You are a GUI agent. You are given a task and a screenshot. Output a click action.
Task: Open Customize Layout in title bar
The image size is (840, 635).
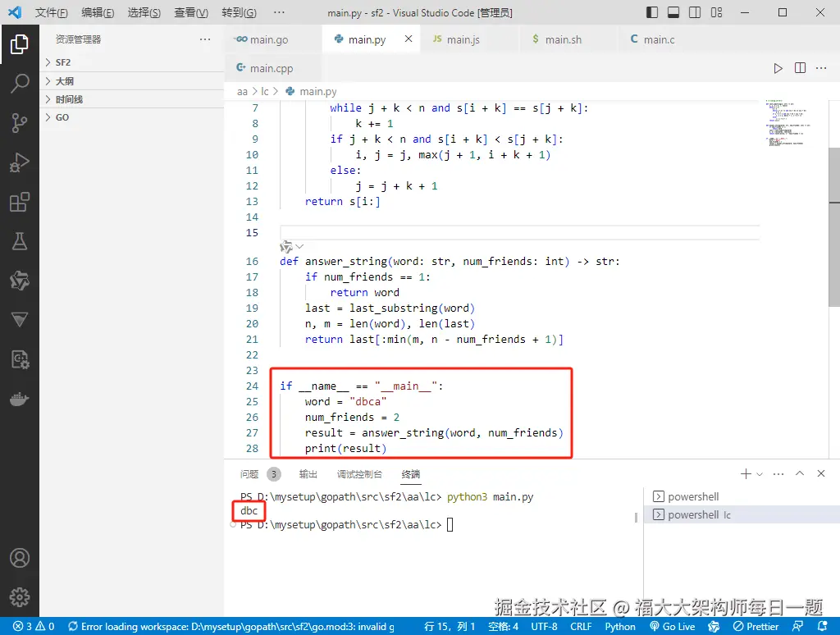(716, 12)
